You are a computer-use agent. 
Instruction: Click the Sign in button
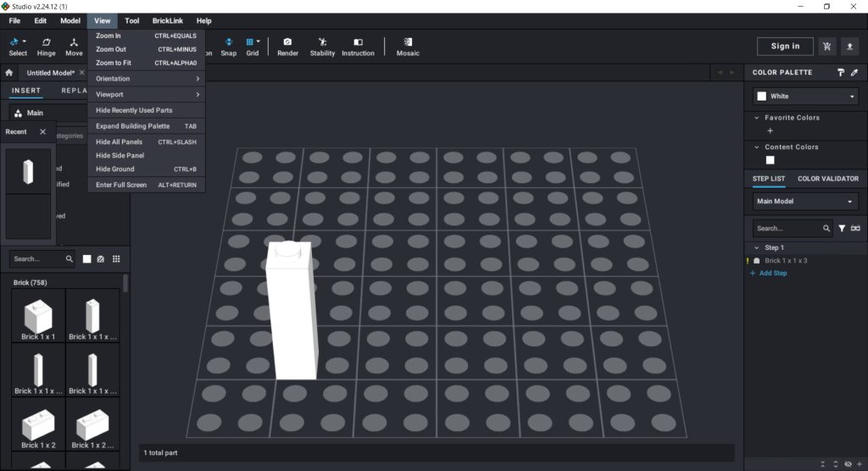[x=785, y=47]
